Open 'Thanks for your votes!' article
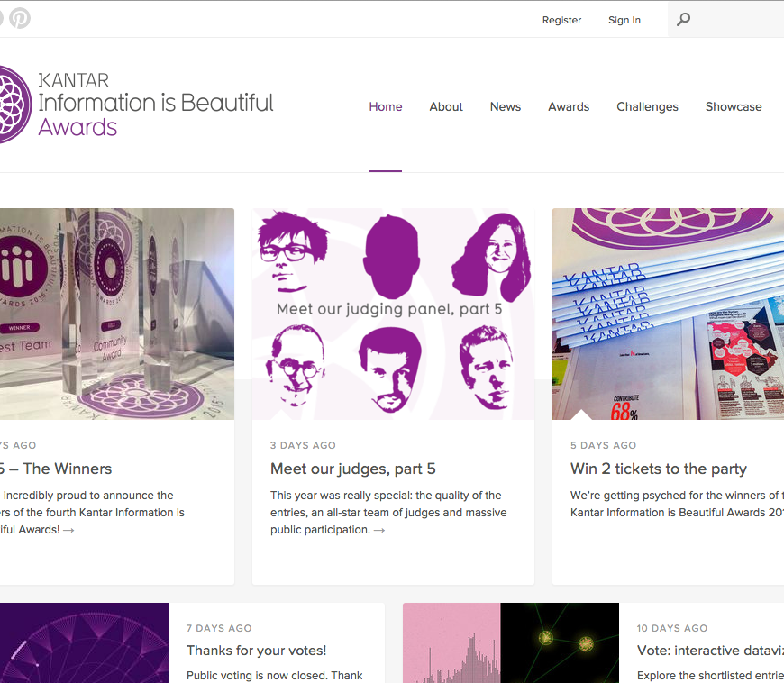The width and height of the screenshot is (784, 683). (257, 651)
